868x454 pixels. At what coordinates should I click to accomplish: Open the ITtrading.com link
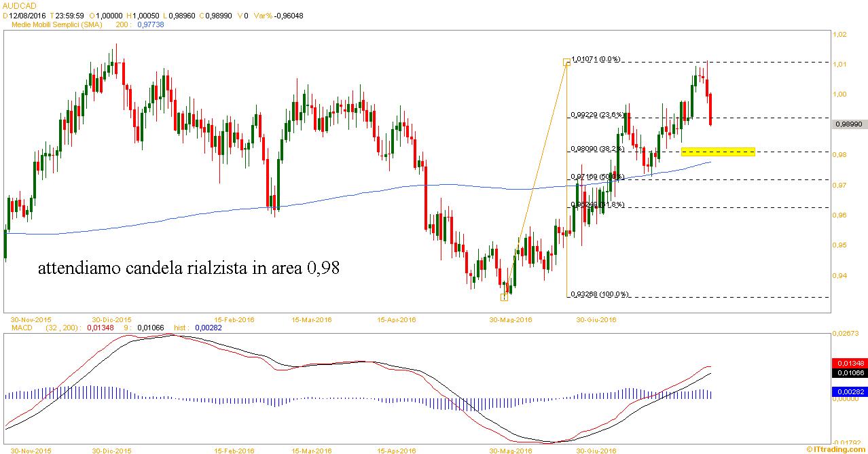coord(836,449)
